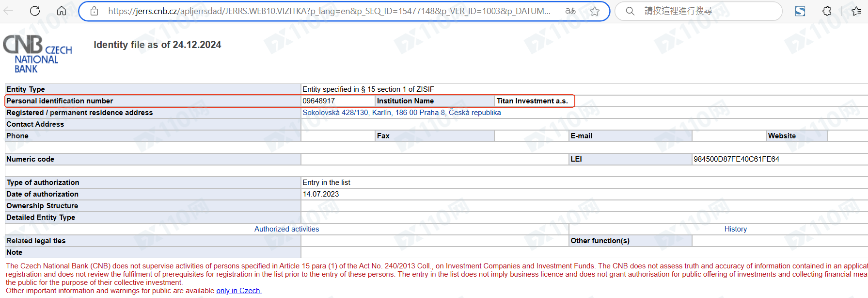868x298 pixels.
Task: Click the 'Contact Address' label
Action: (35, 124)
